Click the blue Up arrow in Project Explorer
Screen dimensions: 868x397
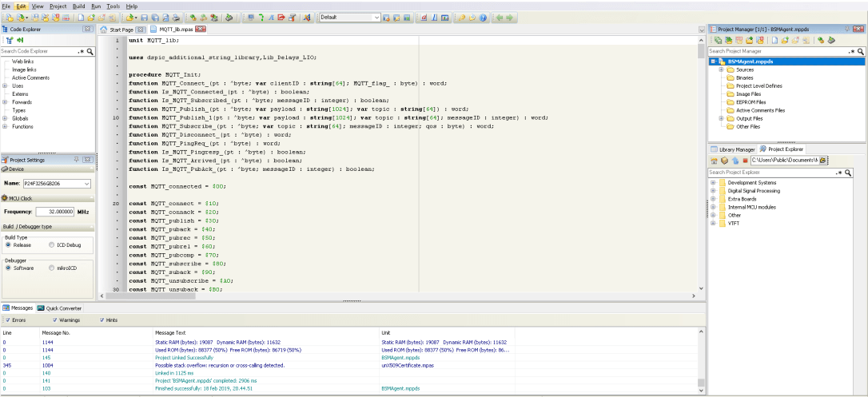[735, 161]
